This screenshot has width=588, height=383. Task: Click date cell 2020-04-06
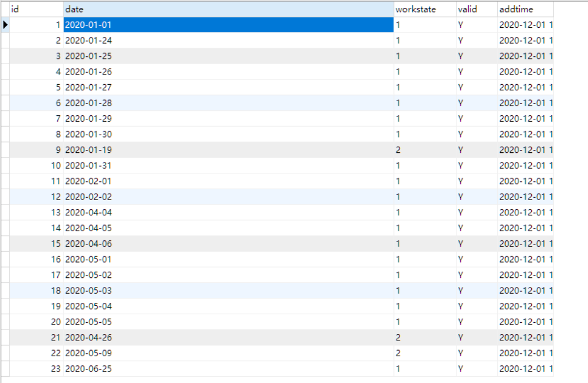point(228,244)
